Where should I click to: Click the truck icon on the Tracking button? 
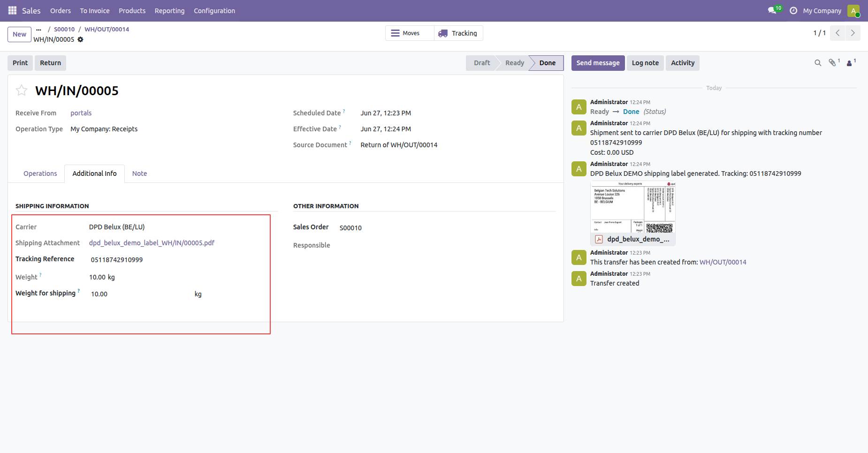pos(442,33)
